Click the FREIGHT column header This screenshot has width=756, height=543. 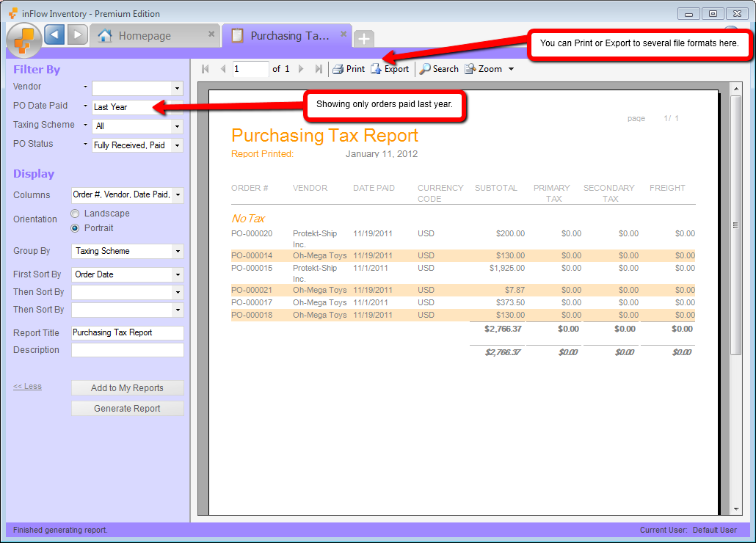[x=667, y=189]
